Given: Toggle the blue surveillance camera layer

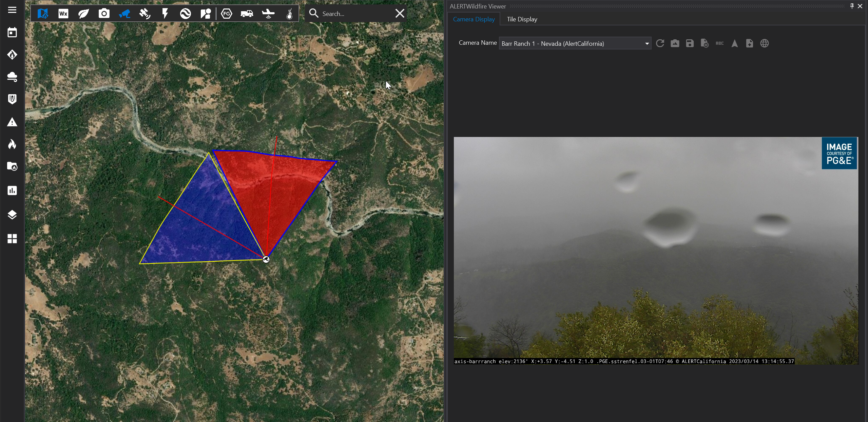Looking at the screenshot, I should (x=124, y=14).
